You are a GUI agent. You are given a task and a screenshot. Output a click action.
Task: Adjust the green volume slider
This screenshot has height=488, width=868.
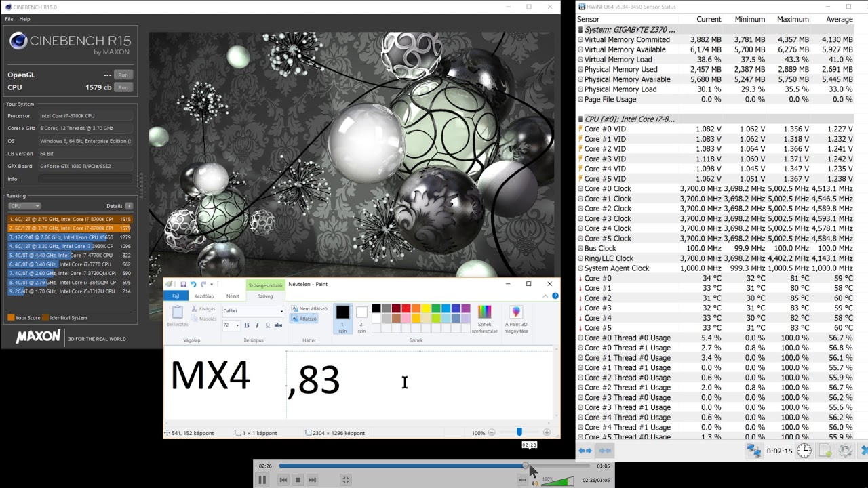pos(557,481)
